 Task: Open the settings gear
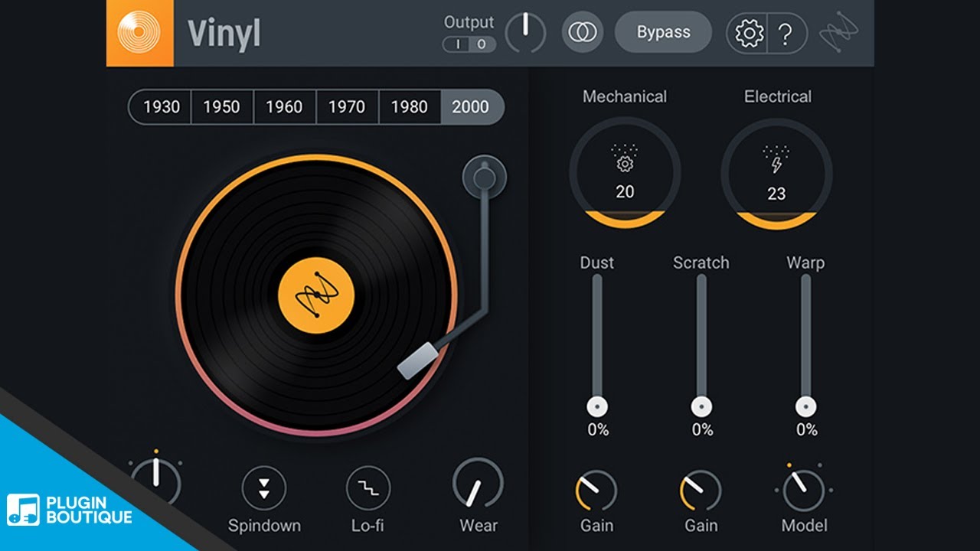click(749, 34)
